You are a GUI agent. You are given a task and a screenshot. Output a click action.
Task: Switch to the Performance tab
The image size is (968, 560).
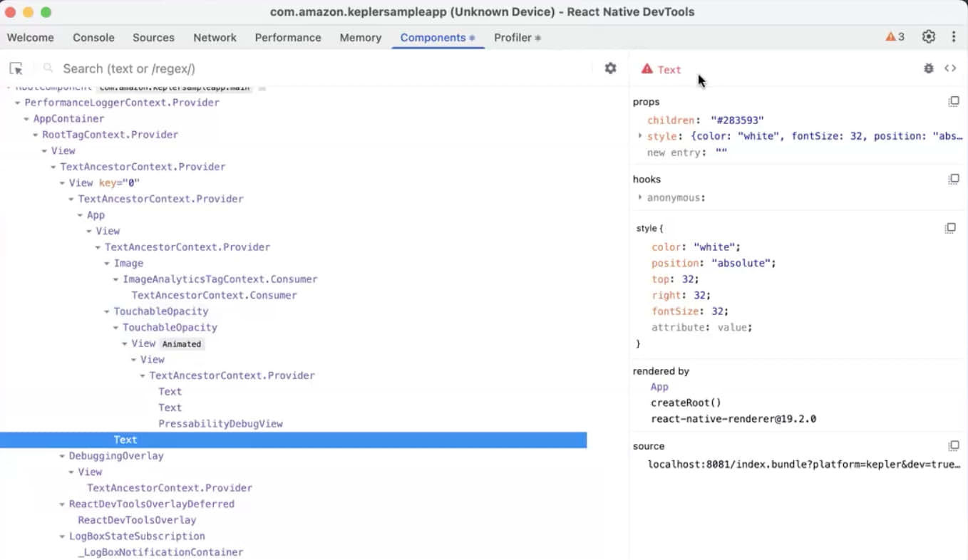pyautogui.click(x=288, y=38)
